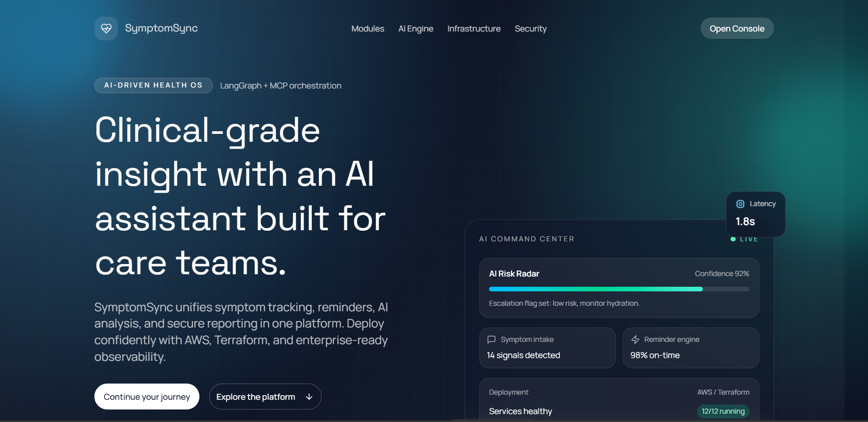Click the Symptom intake chat bubble icon
868x422 pixels.
491,340
